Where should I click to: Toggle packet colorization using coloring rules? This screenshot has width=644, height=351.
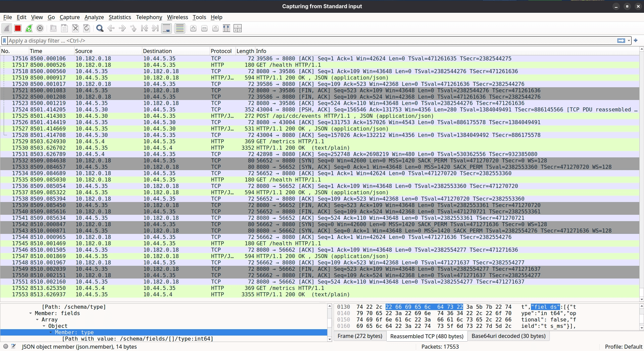180,29
